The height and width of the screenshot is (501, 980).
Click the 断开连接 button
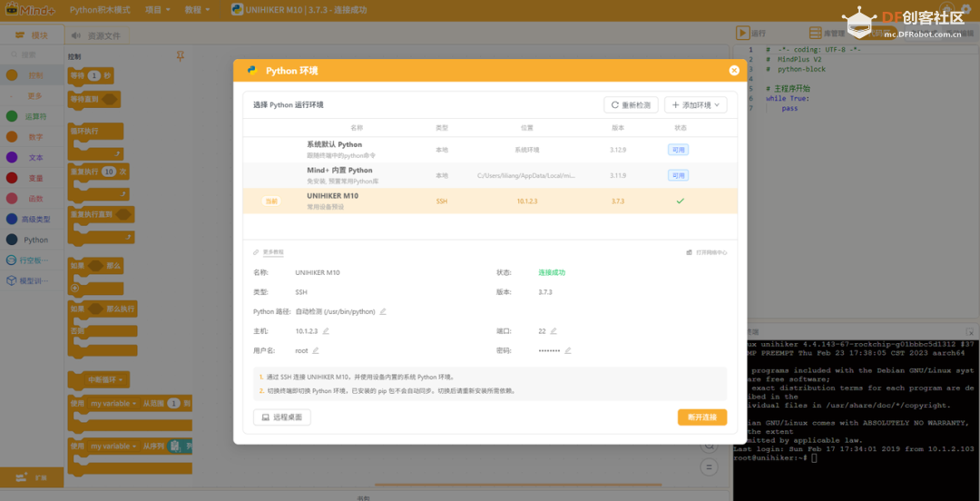pyautogui.click(x=702, y=417)
